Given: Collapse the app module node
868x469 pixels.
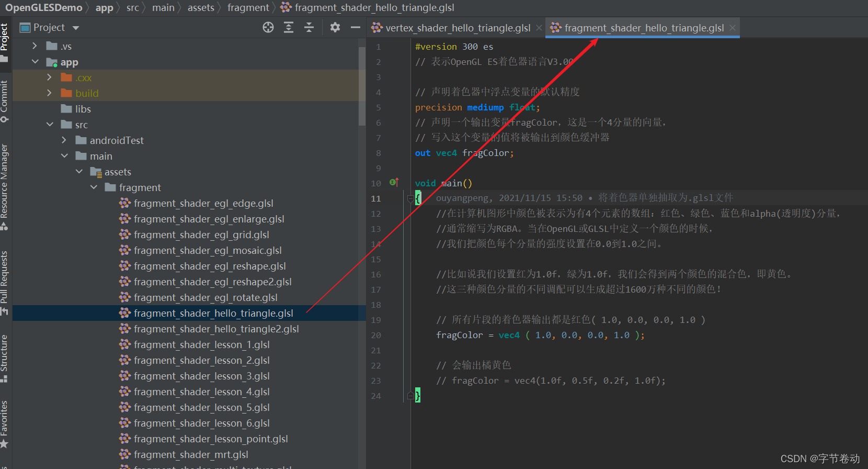Looking at the screenshot, I should (x=35, y=62).
